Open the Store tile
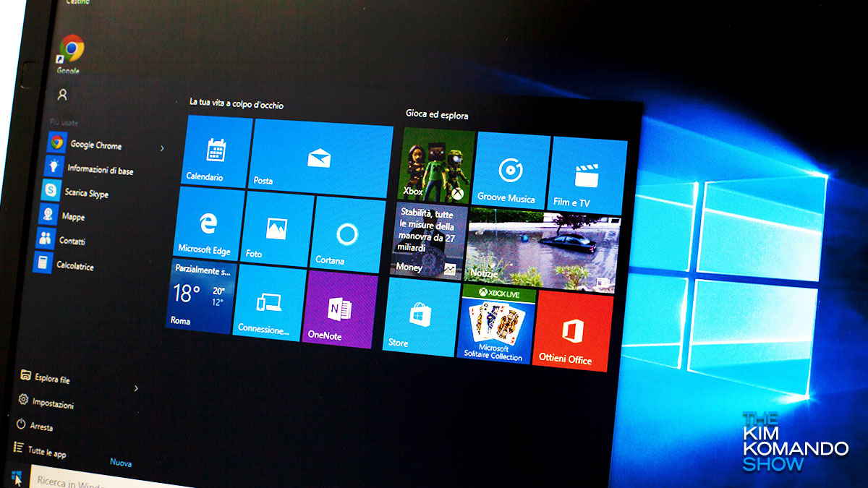The height and width of the screenshot is (488, 868). coord(420,317)
